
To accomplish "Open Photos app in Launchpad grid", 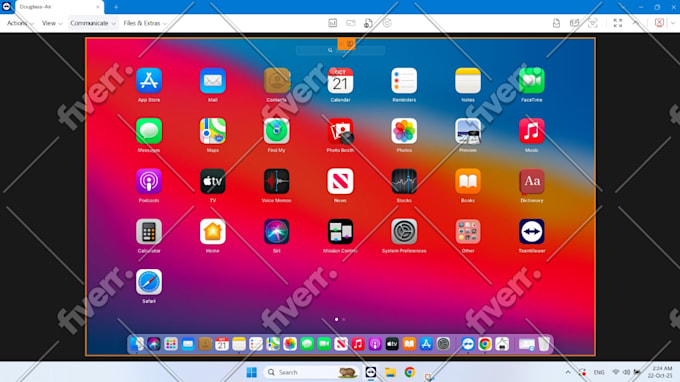I will (404, 131).
